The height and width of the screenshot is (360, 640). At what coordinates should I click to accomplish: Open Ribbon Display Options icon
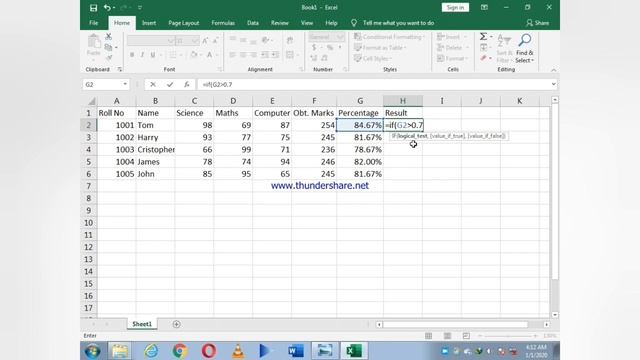coord(484,7)
